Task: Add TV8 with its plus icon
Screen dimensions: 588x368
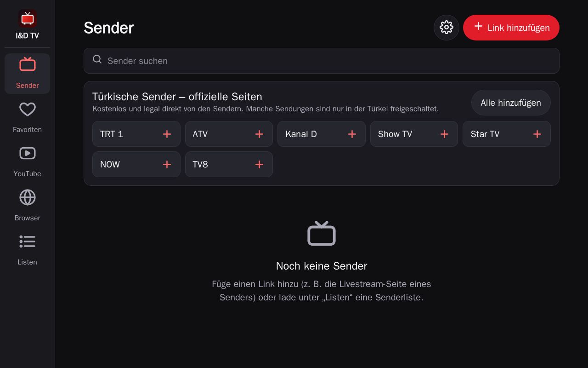Action: (x=259, y=164)
